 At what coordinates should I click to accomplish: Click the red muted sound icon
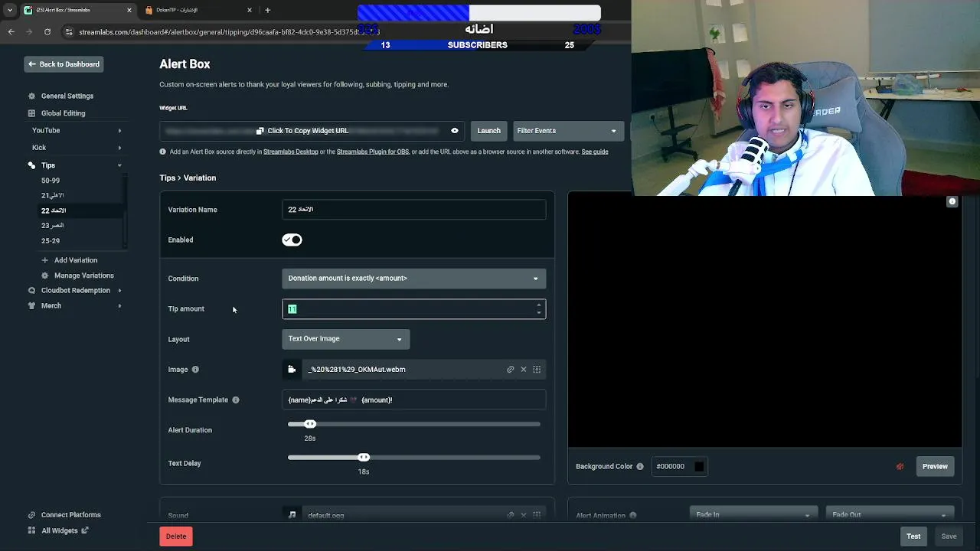click(x=900, y=467)
